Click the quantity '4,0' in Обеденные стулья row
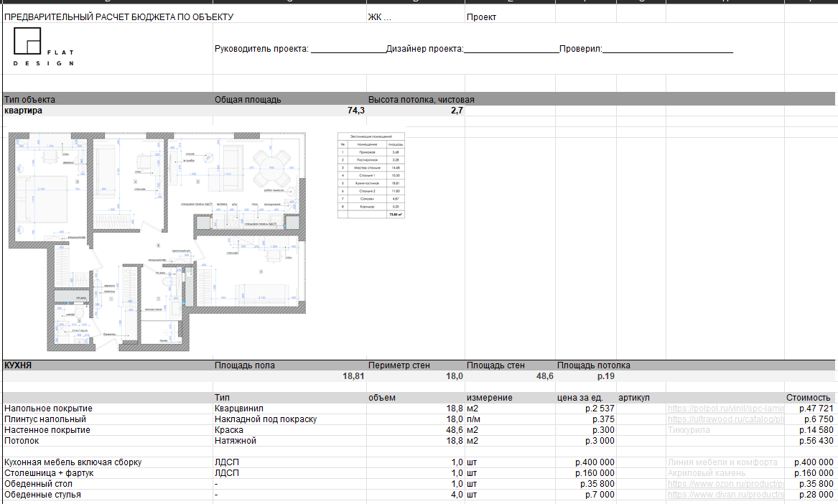This screenshot has height=504, width=838. coord(457,495)
